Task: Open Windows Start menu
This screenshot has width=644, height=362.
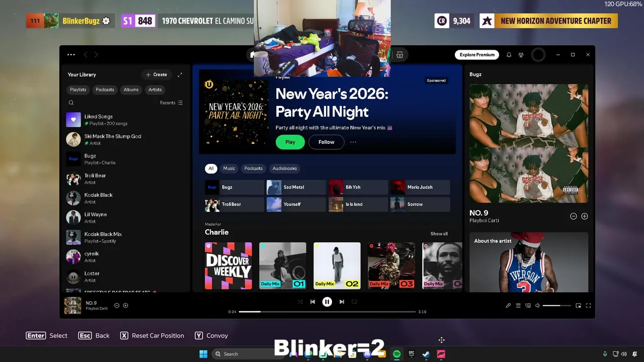Action: [x=203, y=354]
